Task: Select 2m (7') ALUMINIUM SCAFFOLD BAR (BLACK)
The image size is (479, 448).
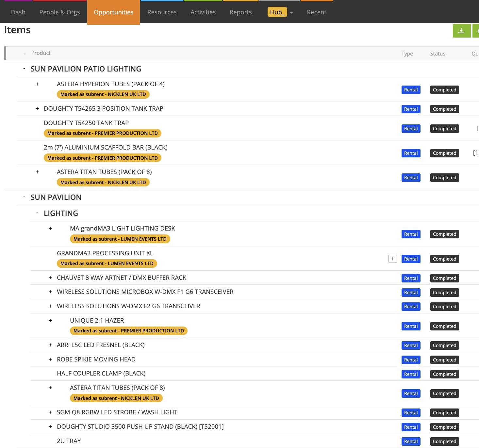Action: (106, 147)
